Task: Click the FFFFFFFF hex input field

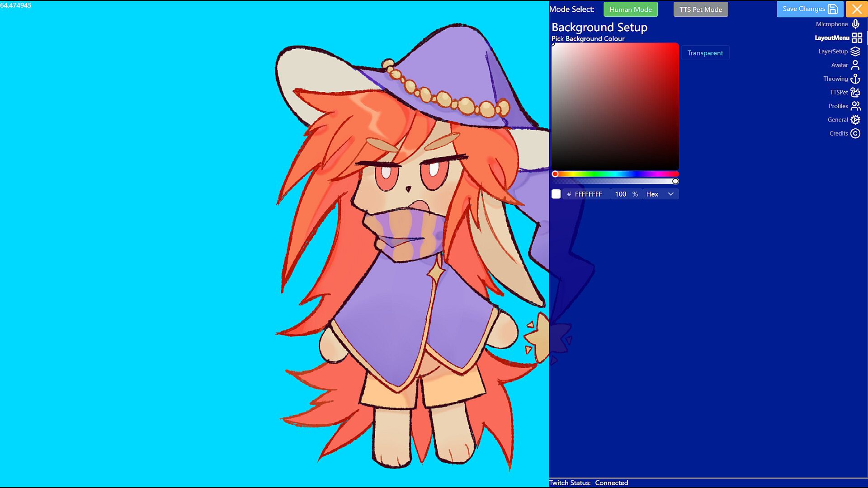Action: click(588, 194)
